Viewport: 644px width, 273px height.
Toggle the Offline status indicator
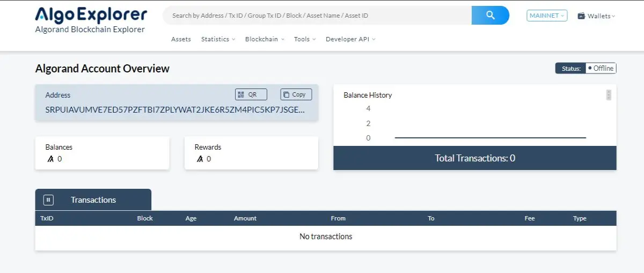(601, 68)
